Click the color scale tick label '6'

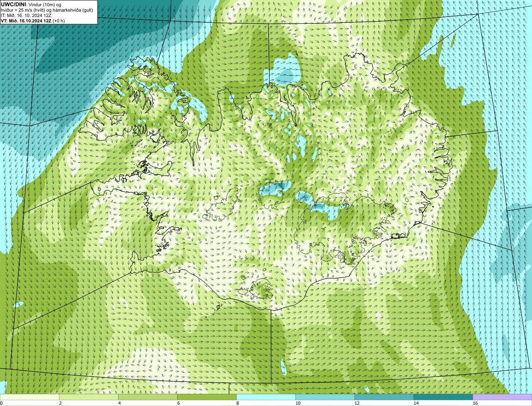[x=178, y=403]
